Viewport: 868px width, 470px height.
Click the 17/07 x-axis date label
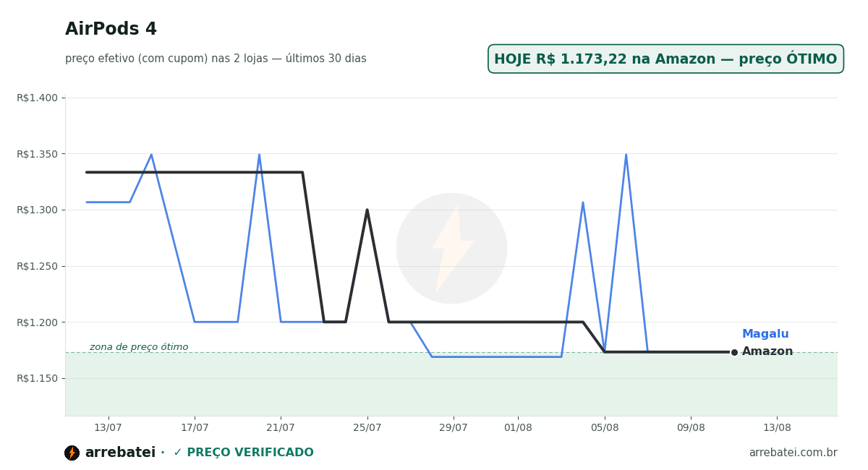195,428
